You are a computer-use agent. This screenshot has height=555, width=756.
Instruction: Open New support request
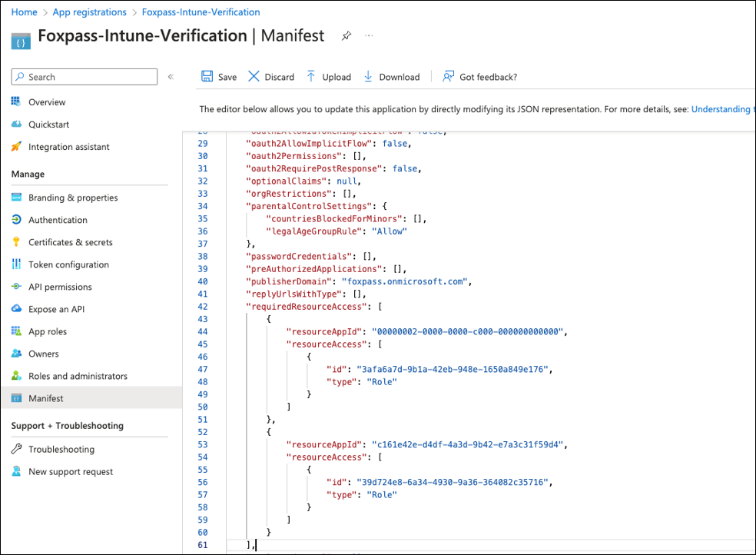(71, 471)
